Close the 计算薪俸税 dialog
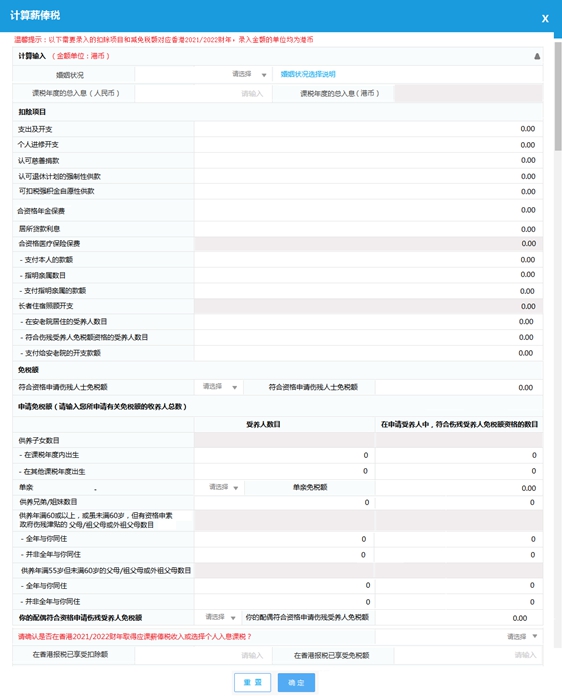The width and height of the screenshot is (562, 696). coord(545,19)
